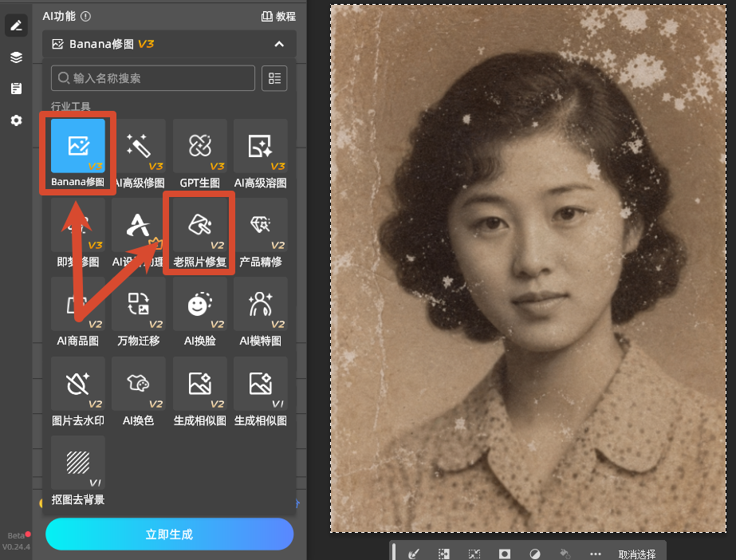
Task: Click the adjustment layer half-circle icon
Action: pos(534,554)
